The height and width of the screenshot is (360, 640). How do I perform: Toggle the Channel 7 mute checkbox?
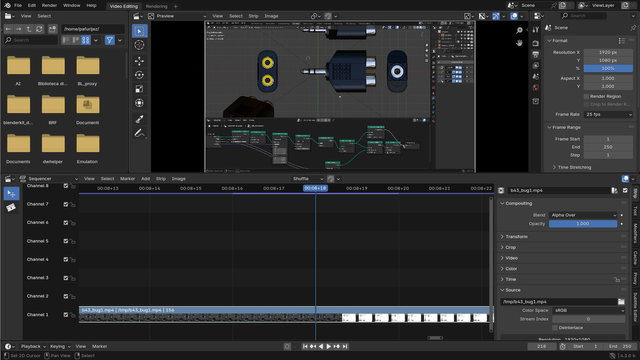pos(66,204)
